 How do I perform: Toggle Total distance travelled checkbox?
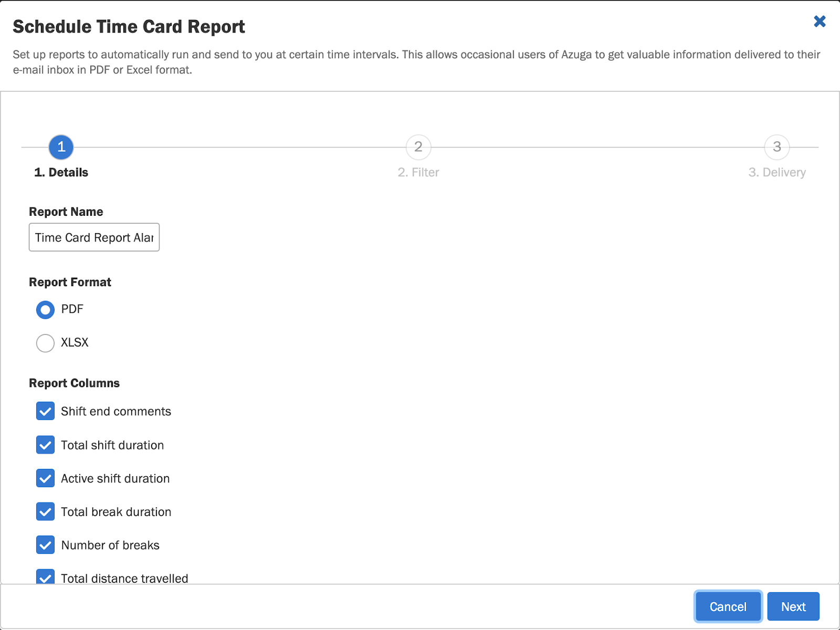click(45, 576)
